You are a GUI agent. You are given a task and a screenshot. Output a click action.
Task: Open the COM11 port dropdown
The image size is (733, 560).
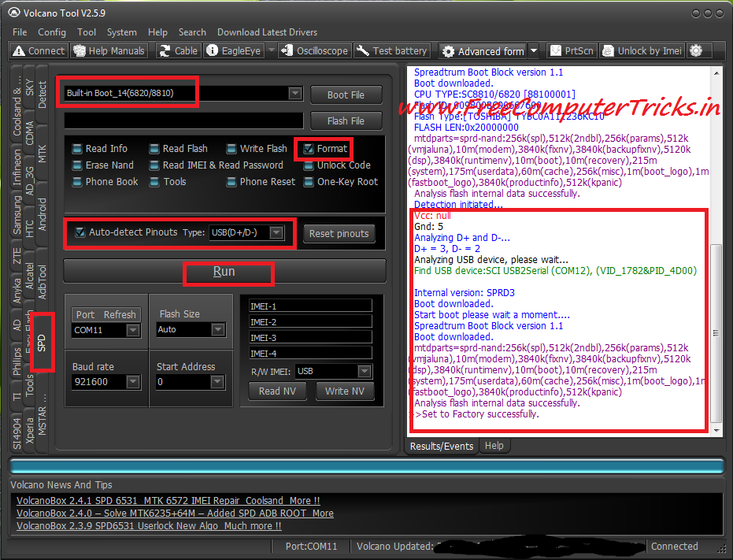[x=133, y=330]
